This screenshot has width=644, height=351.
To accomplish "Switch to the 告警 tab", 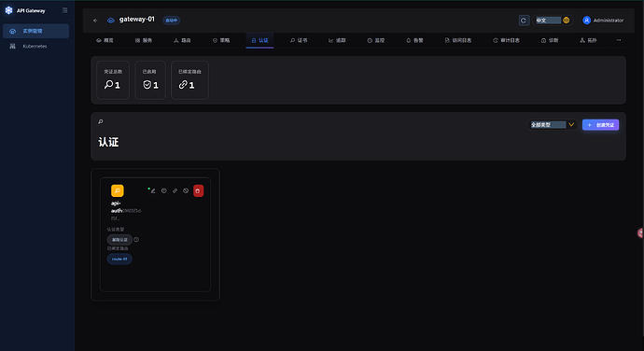I will [414, 40].
